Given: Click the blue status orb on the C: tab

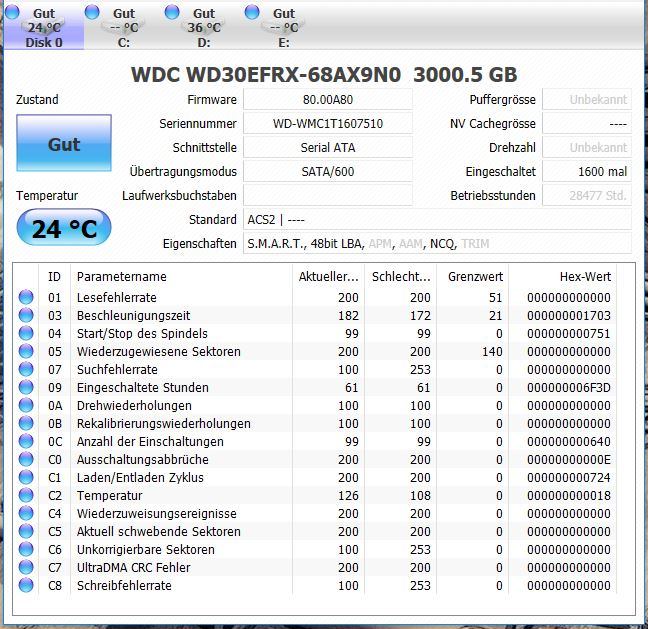Looking at the screenshot, I should pyautogui.click(x=92, y=12).
